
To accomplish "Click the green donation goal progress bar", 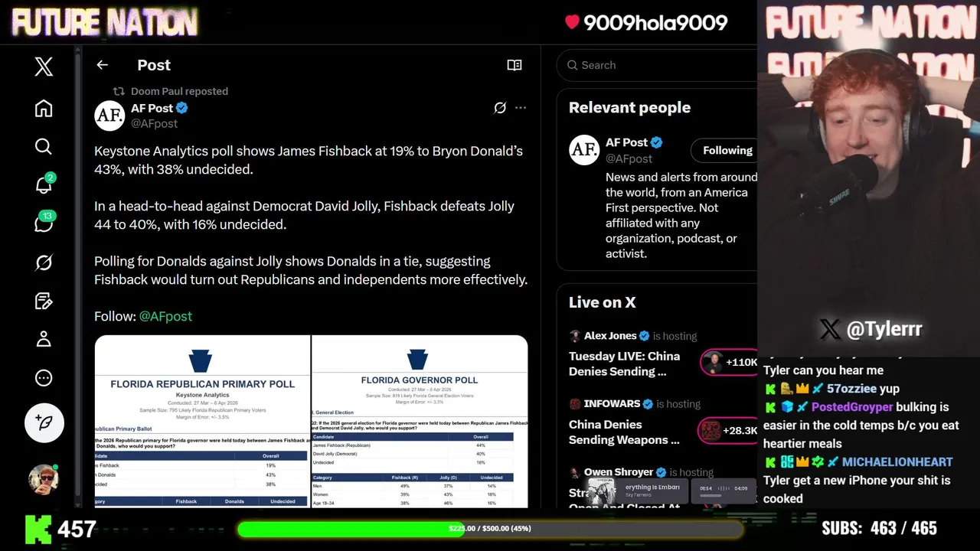I will pos(489,529).
